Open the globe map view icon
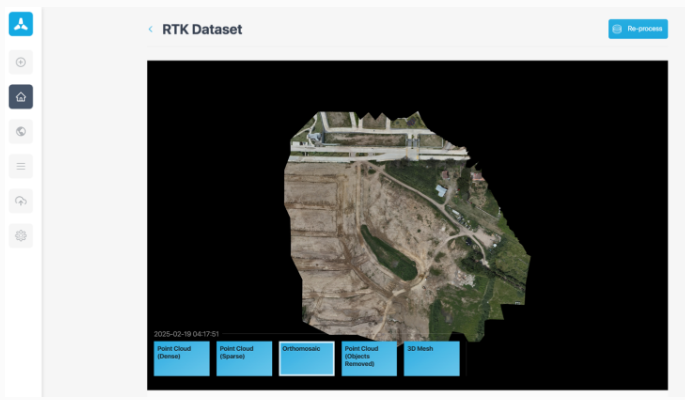This screenshot has height=400, width=685. [21, 131]
